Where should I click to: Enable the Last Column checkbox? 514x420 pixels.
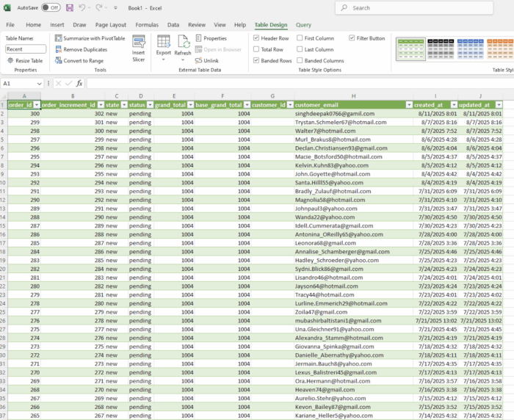coord(300,49)
